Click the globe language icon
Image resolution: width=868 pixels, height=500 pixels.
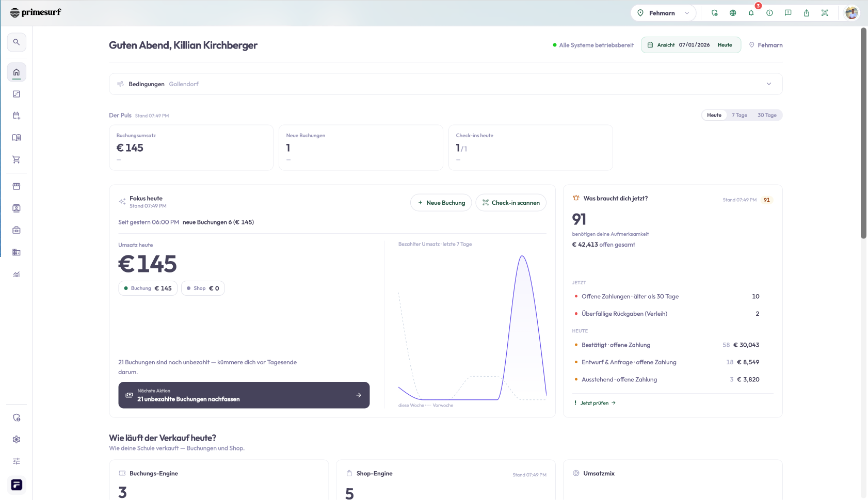733,13
